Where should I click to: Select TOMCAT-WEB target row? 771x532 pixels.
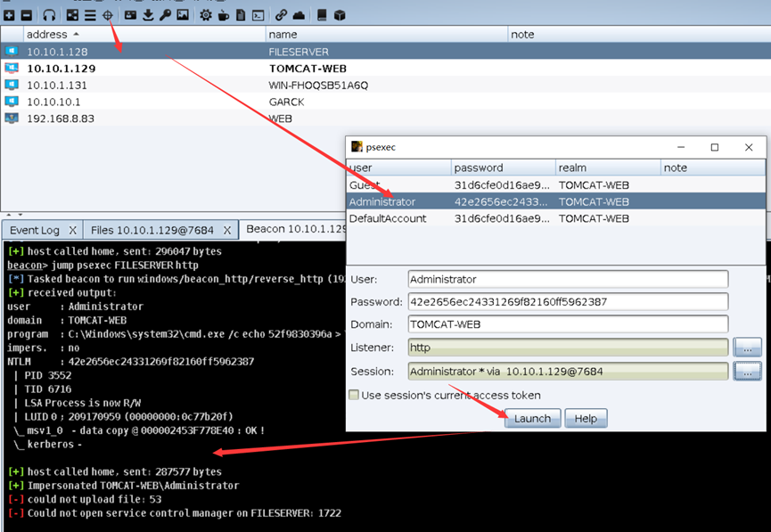(385, 68)
